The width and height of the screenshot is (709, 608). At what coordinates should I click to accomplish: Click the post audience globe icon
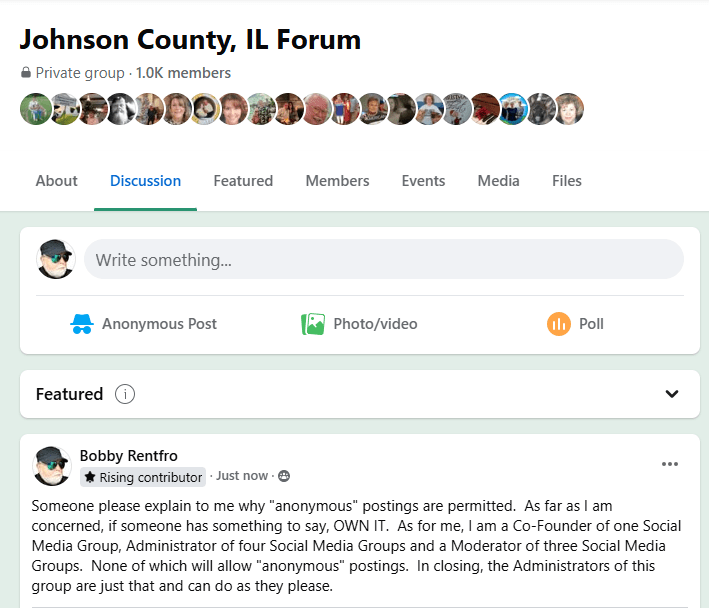[284, 476]
